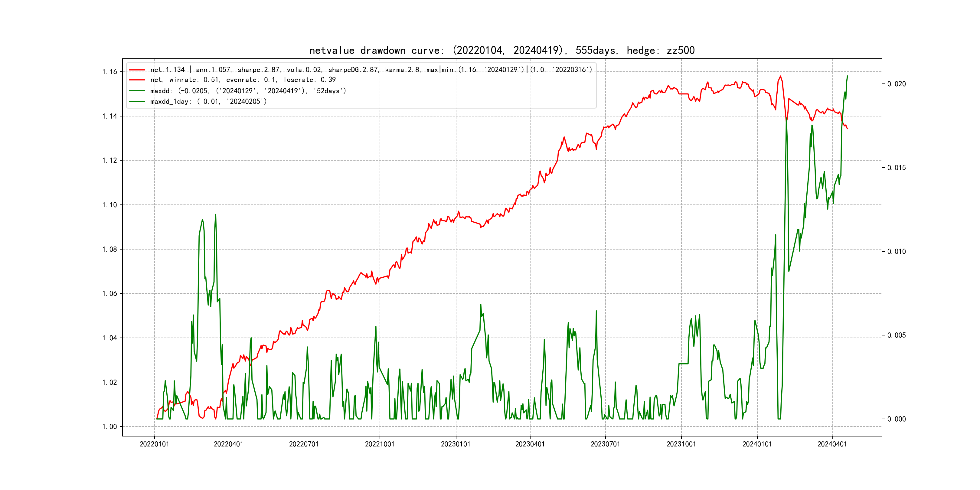
Task: Select legend entry maxdd_1day -0.01
Action: [x=208, y=102]
